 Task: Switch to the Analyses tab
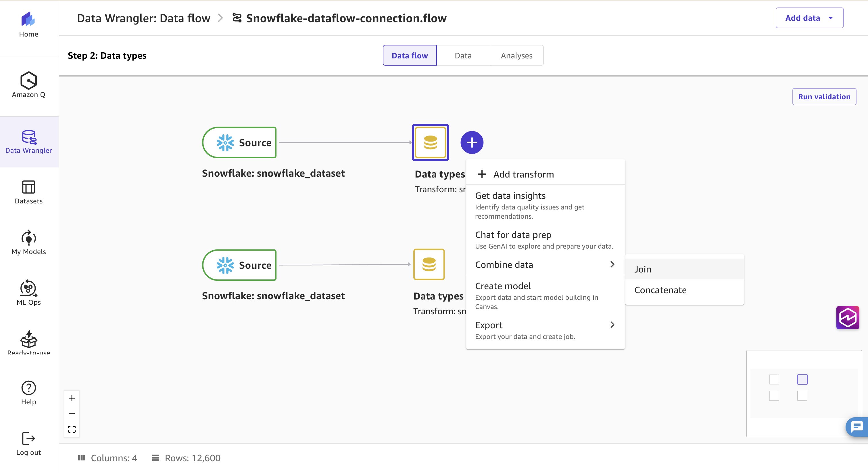pos(516,55)
